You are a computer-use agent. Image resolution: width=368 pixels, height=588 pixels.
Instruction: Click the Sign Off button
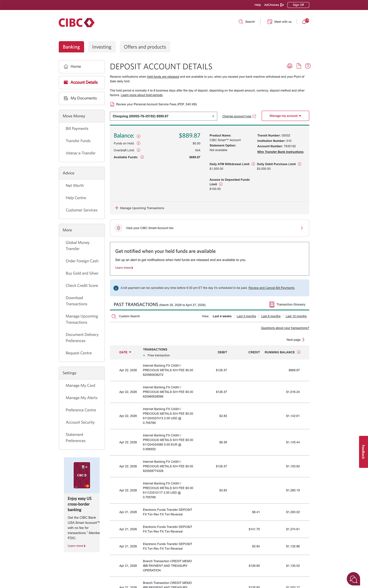(x=298, y=5)
